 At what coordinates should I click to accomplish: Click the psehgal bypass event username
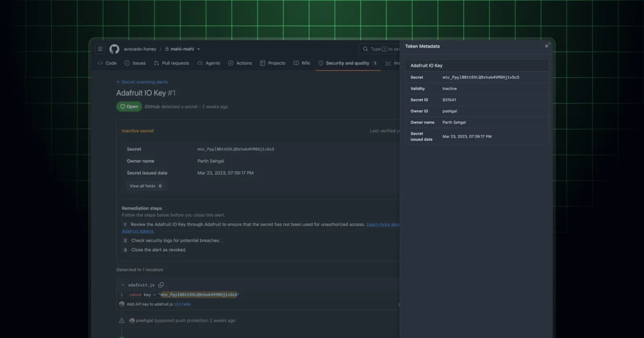tap(144, 321)
